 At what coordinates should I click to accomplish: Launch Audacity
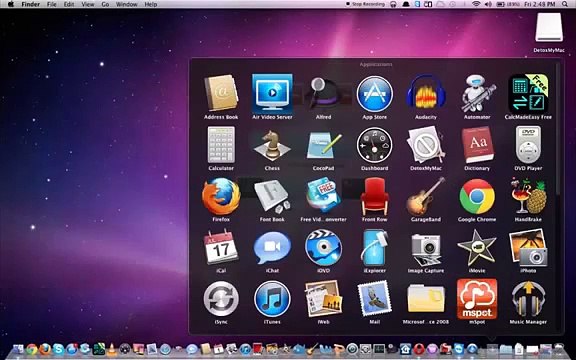426,93
